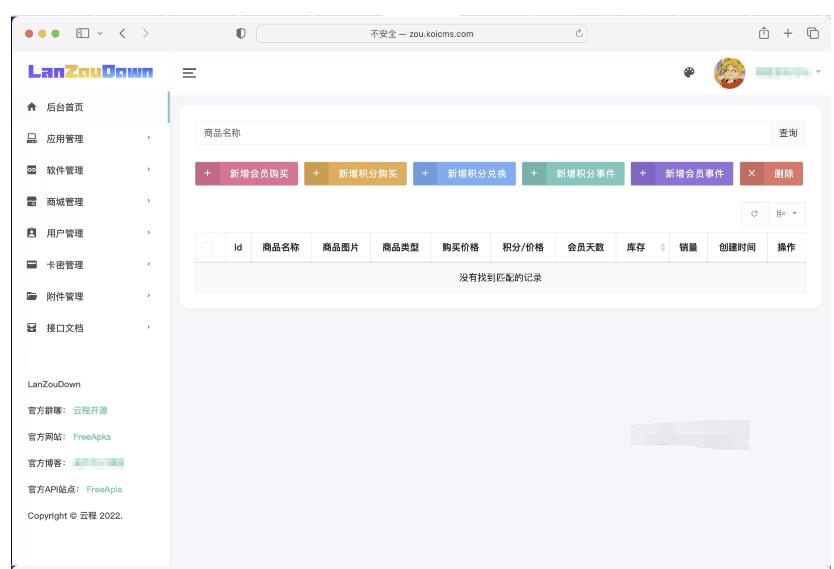Click the table refresh icon
Viewport: 834px width, 569px height.
[x=754, y=214]
